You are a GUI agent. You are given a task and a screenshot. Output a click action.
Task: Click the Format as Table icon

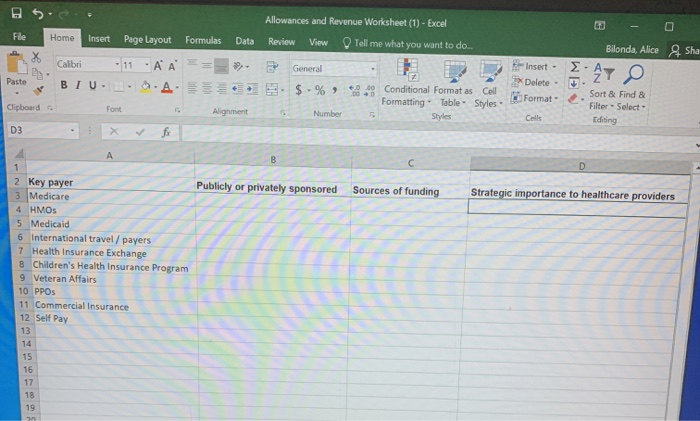click(x=454, y=71)
